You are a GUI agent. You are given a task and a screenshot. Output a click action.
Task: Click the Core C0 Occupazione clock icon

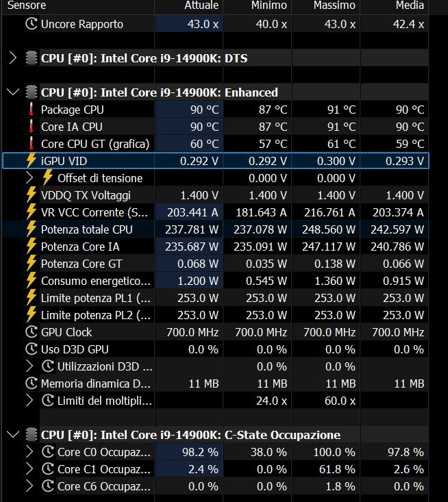point(48,452)
